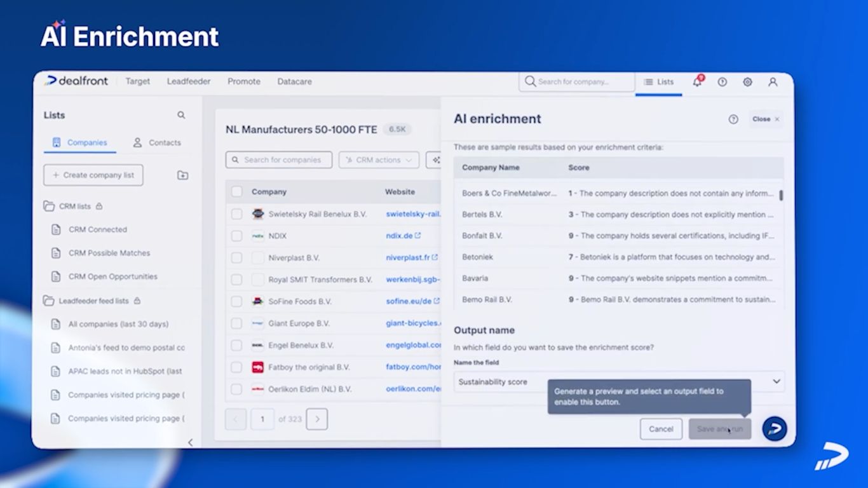The height and width of the screenshot is (488, 868).
Task: Open the Lists tab in top navbar
Action: click(x=658, y=82)
